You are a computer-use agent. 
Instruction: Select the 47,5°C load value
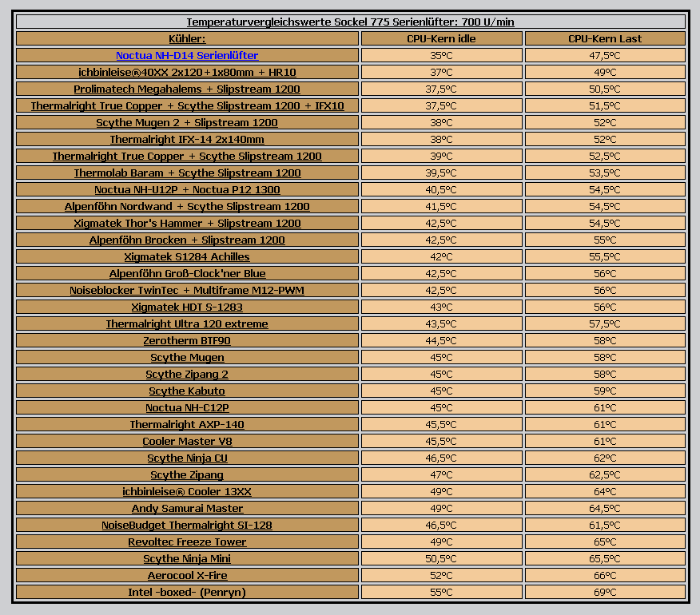pyautogui.click(x=605, y=55)
